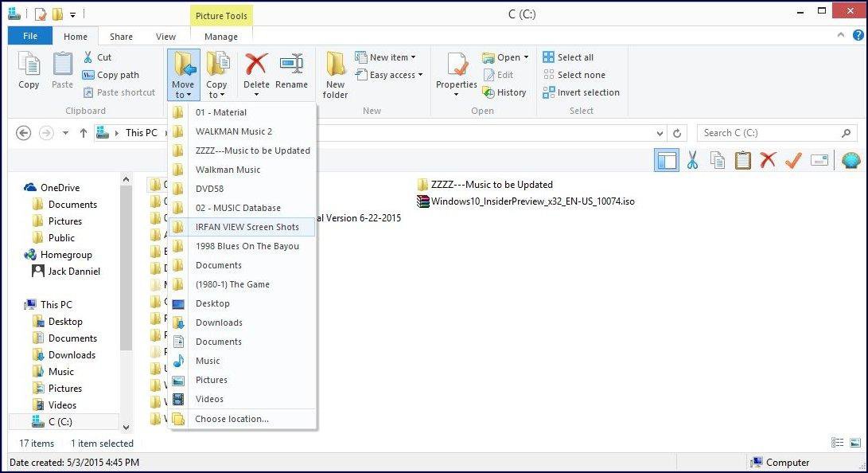The width and height of the screenshot is (868, 473).
Task: Click the seashell icon at the toolbar's right end
Action: point(850,160)
